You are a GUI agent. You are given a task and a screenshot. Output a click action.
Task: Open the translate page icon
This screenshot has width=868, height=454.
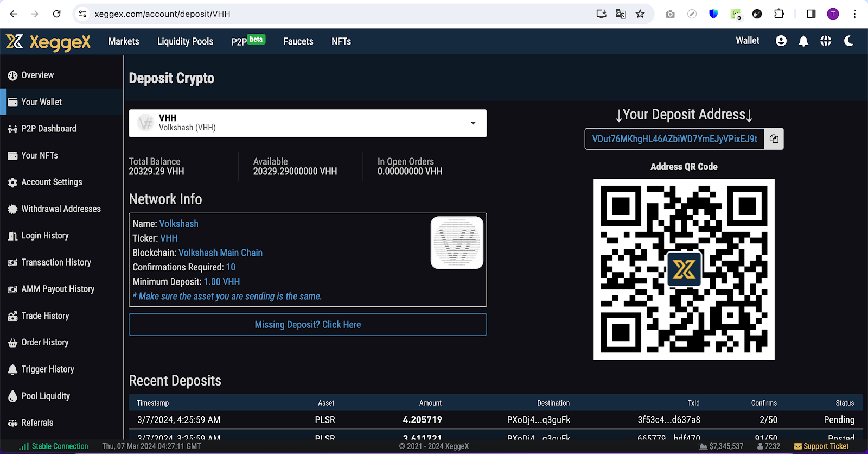(x=621, y=14)
